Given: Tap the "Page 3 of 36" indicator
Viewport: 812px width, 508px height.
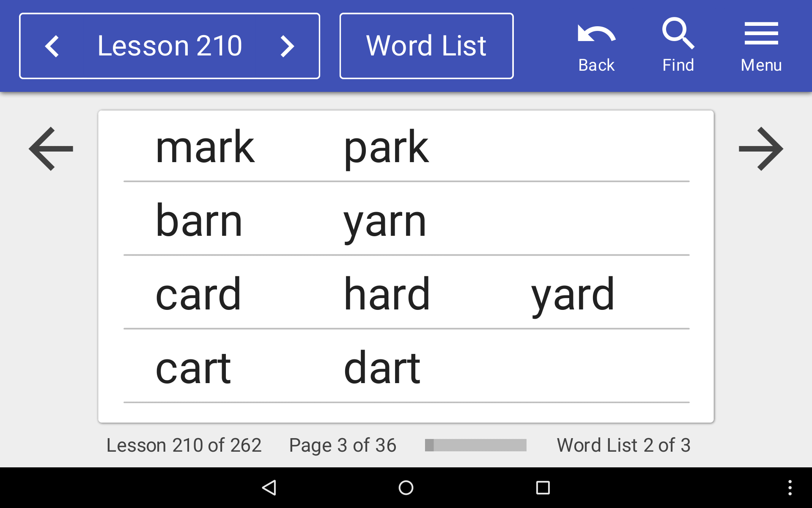Looking at the screenshot, I should click(x=343, y=446).
